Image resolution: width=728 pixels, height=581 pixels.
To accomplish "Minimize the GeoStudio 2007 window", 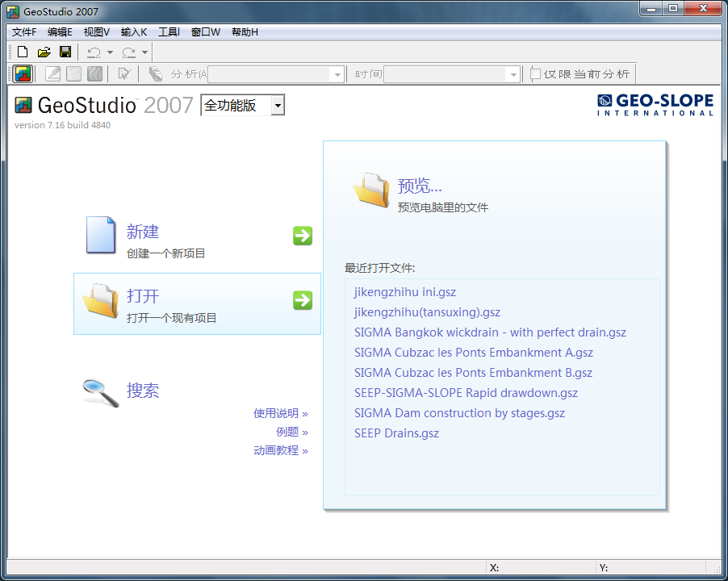I will point(651,8).
